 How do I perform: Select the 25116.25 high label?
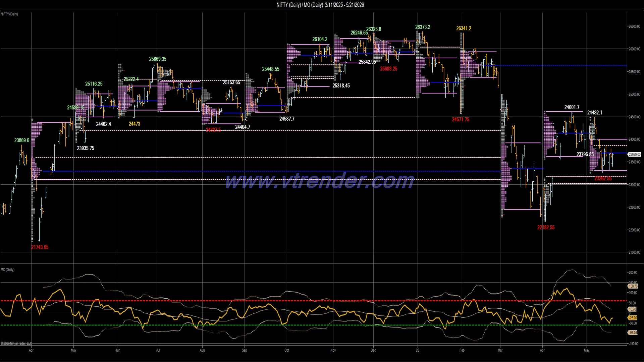(94, 84)
